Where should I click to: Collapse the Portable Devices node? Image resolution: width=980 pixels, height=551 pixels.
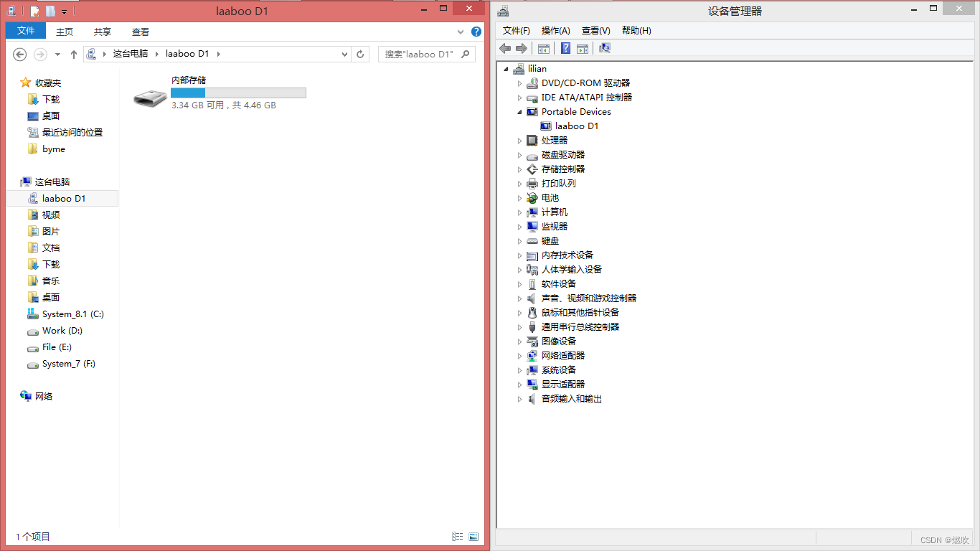519,112
